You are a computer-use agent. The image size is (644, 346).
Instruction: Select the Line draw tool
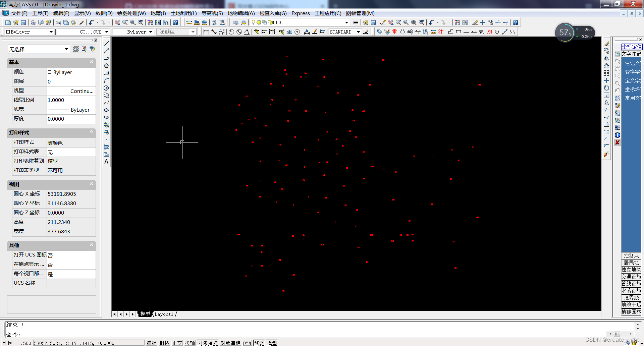coord(106,44)
